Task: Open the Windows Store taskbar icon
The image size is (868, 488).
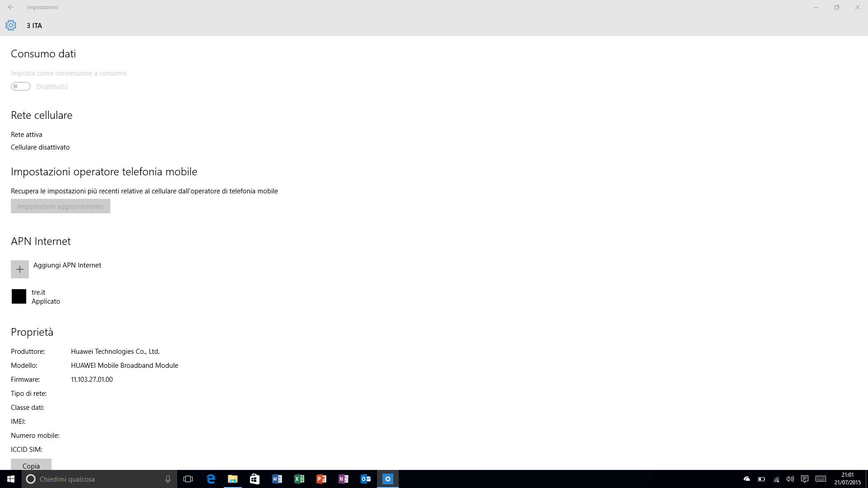Action: click(x=255, y=479)
